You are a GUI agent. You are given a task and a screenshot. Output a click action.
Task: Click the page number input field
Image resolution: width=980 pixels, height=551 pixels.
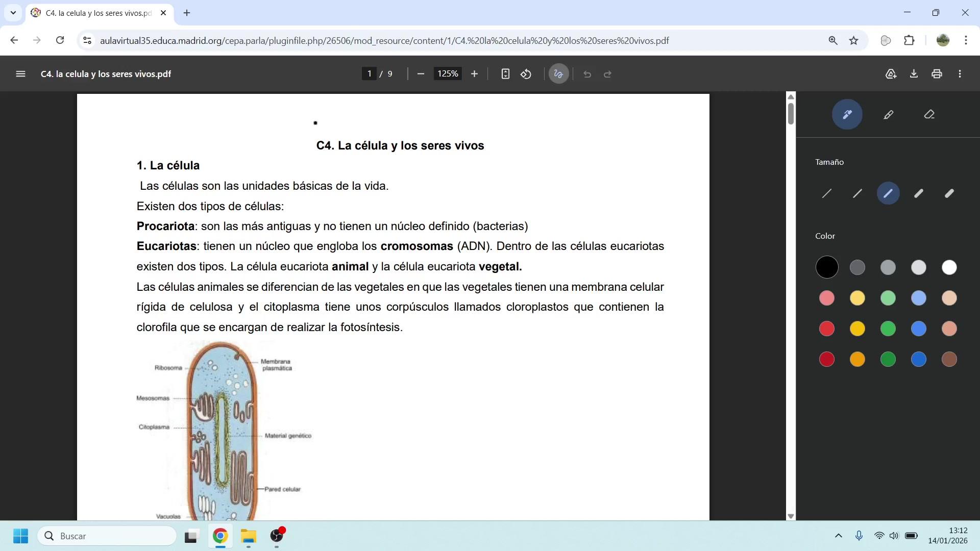click(369, 74)
